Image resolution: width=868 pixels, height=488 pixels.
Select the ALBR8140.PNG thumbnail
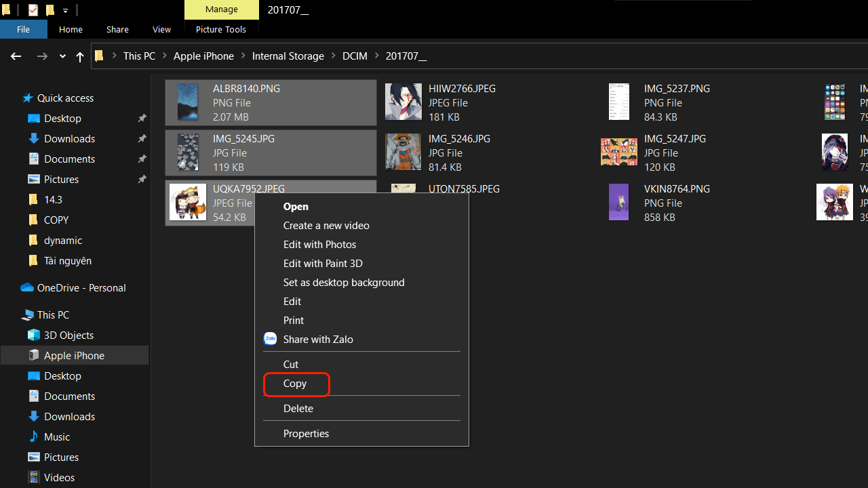(x=188, y=102)
